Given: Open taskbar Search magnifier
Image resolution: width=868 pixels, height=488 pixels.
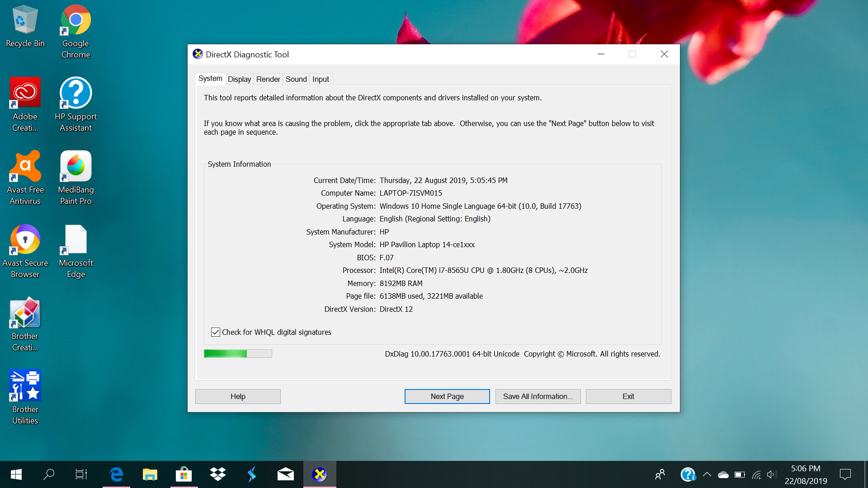Looking at the screenshot, I should tap(49, 474).
